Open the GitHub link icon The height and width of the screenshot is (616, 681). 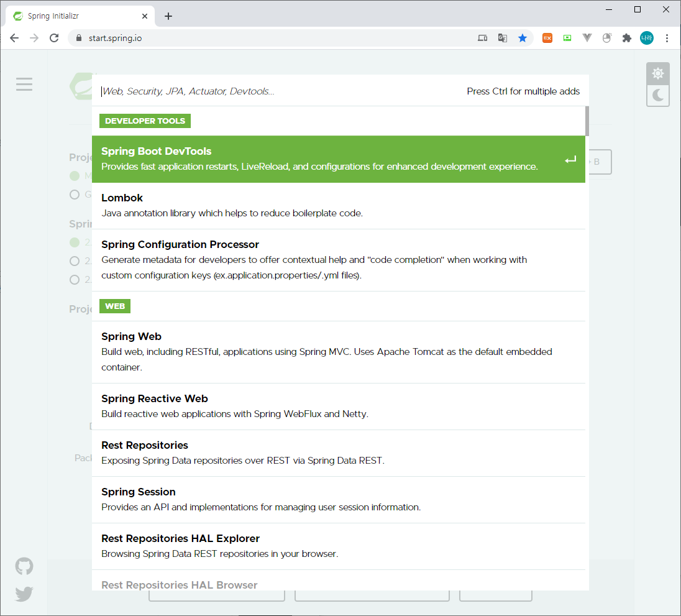click(24, 566)
